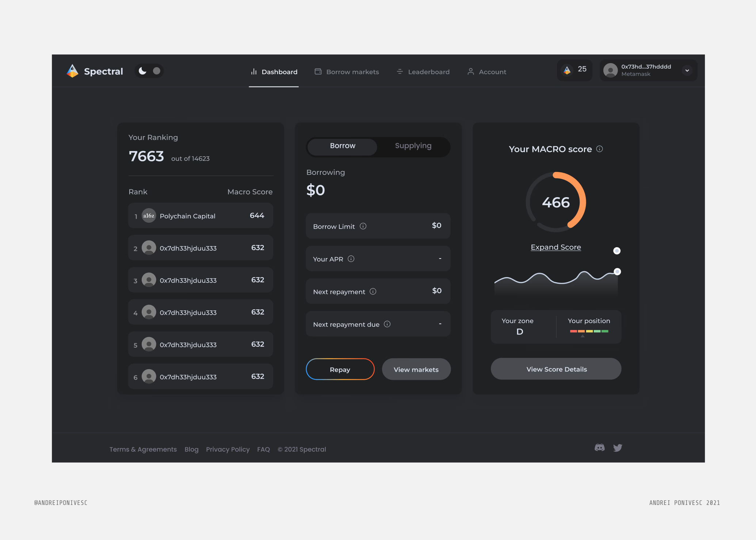Click the token balance 25 badge

pos(575,70)
